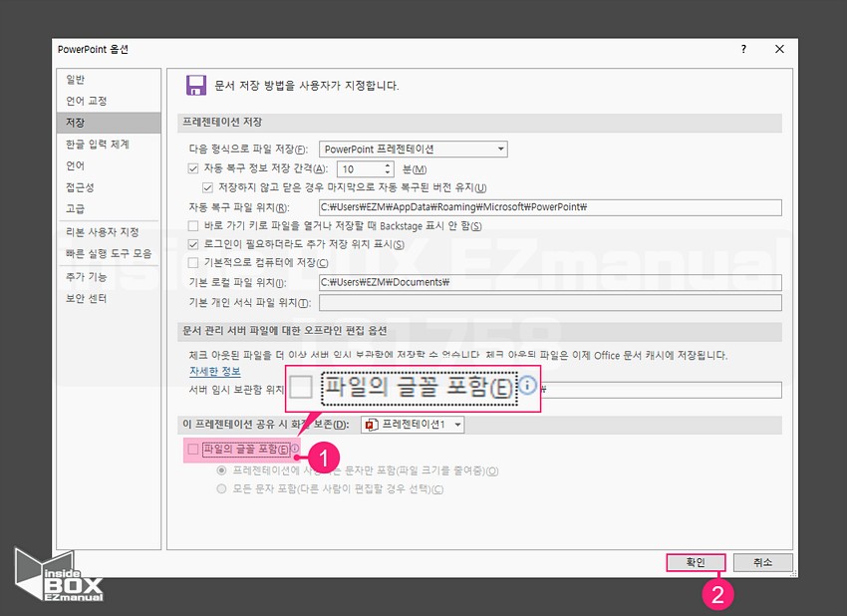The width and height of the screenshot is (847, 616).
Task: Click the PowerPoint icon in 프레젠테이션1 dropdown
Action: (371, 425)
